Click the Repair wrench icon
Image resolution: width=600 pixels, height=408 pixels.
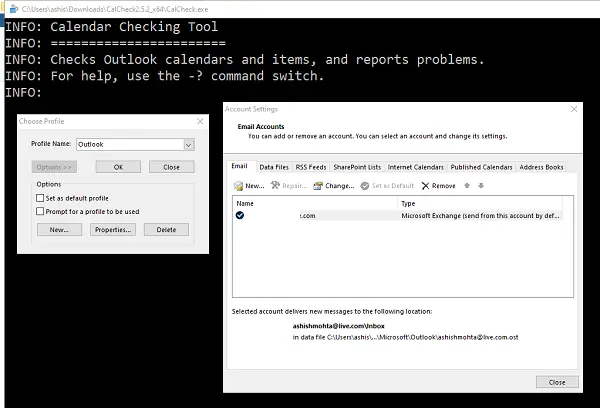[275, 186]
